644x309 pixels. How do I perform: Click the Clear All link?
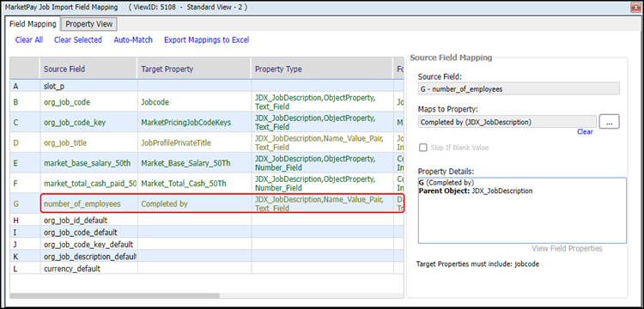[29, 39]
